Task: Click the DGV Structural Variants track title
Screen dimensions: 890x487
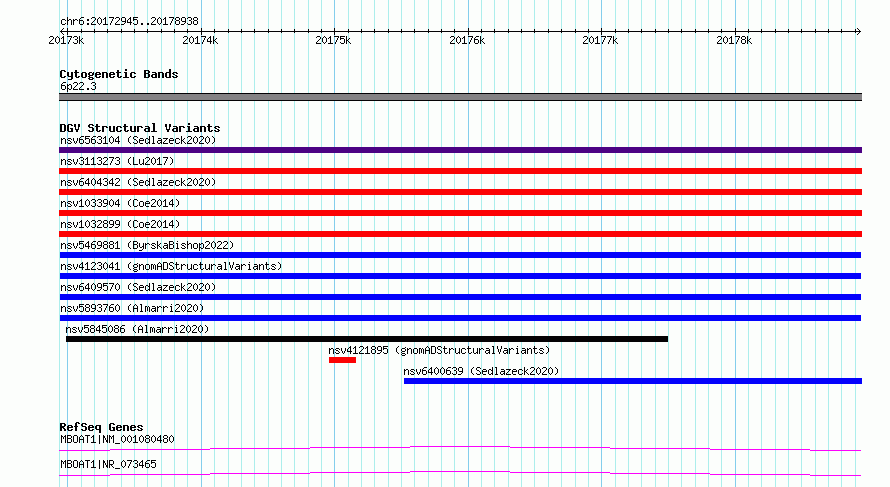Action: [140, 128]
